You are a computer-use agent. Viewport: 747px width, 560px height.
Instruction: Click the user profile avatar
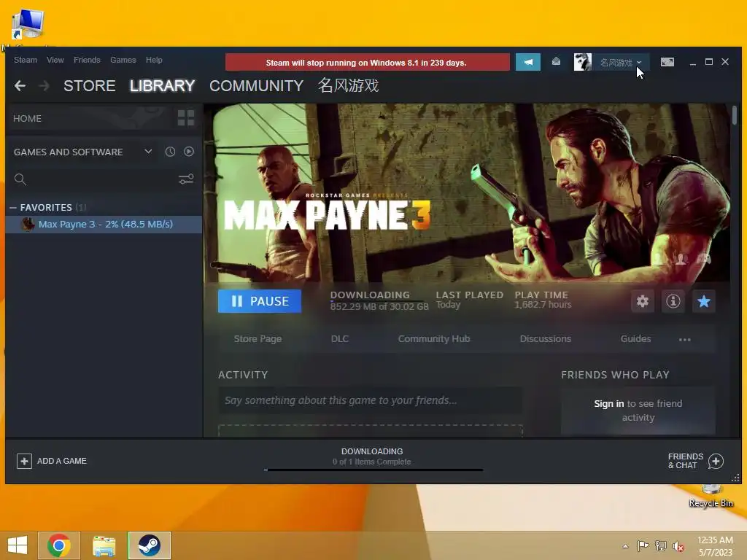pyautogui.click(x=582, y=63)
